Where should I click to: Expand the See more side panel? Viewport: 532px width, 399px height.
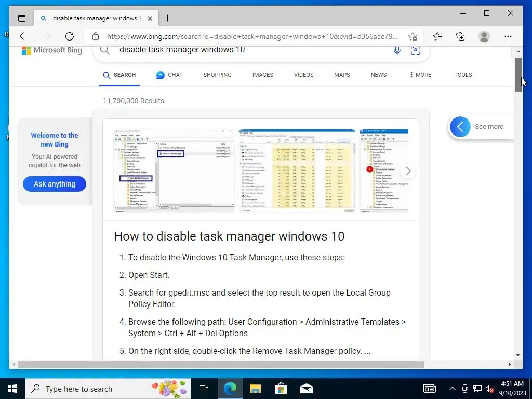click(481, 127)
